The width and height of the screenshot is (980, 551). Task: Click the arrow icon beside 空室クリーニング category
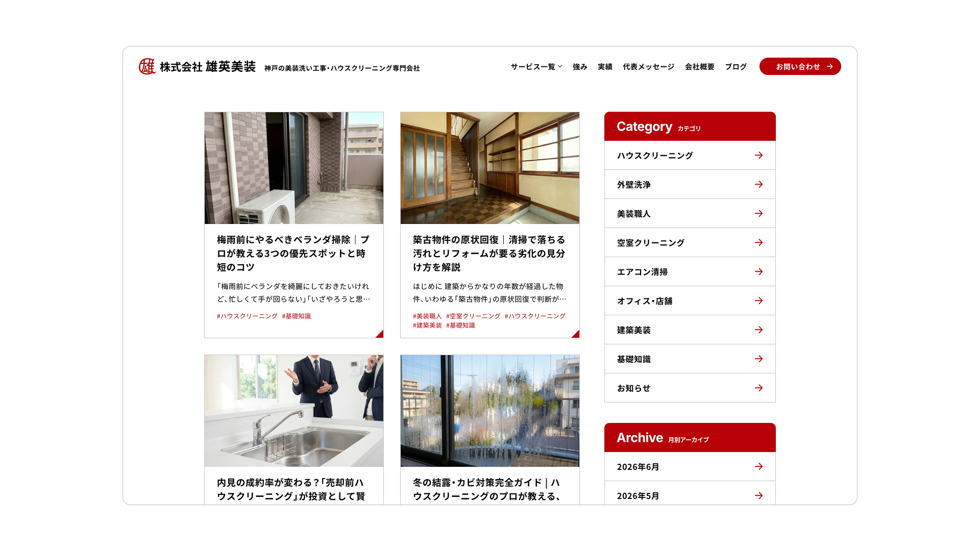point(758,242)
